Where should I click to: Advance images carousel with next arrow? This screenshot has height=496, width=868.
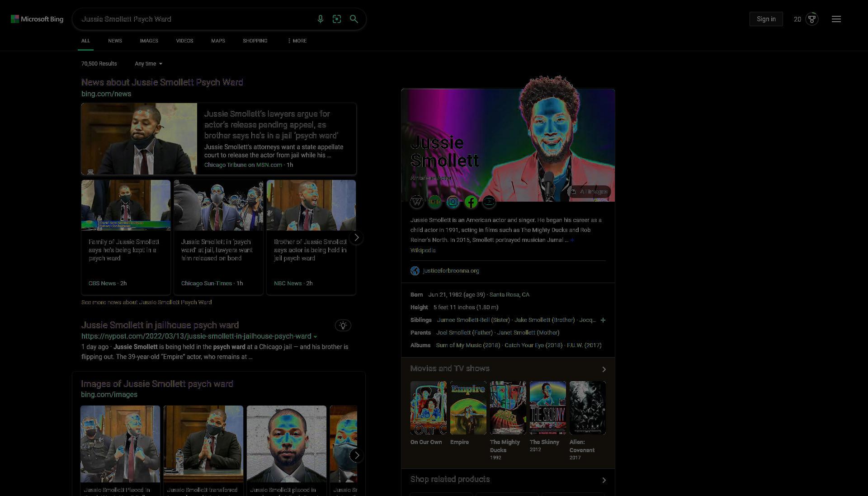[x=356, y=455]
